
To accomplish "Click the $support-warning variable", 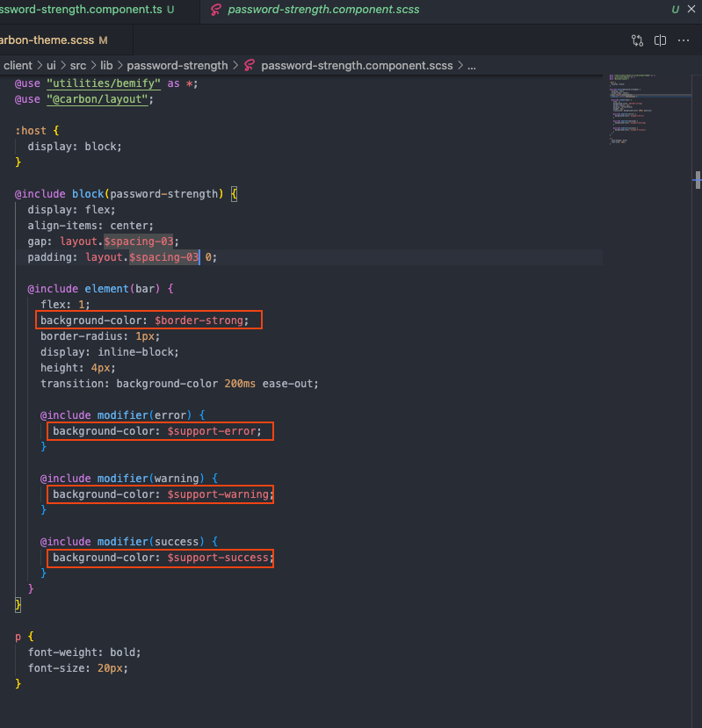I will [x=218, y=494].
